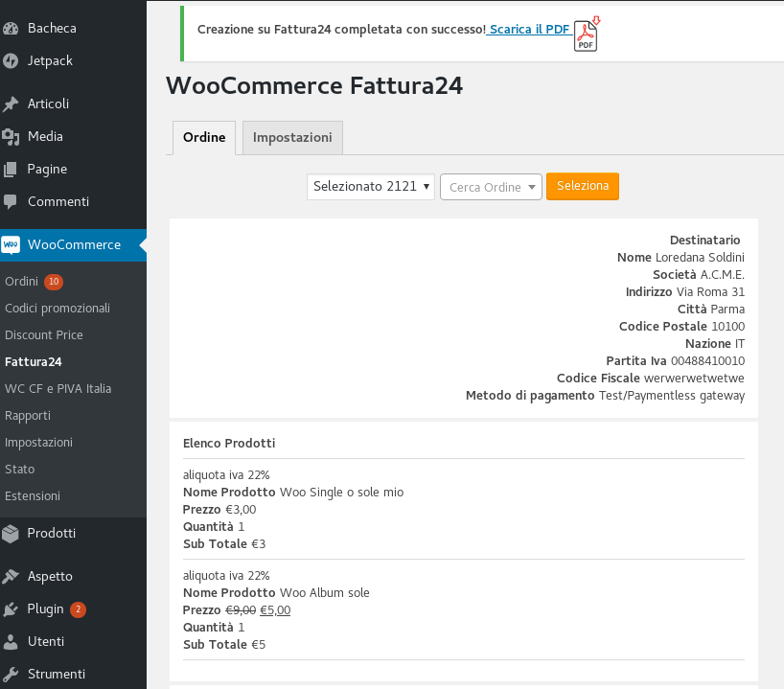Click the Partita Iva value 00488410010

click(x=707, y=361)
